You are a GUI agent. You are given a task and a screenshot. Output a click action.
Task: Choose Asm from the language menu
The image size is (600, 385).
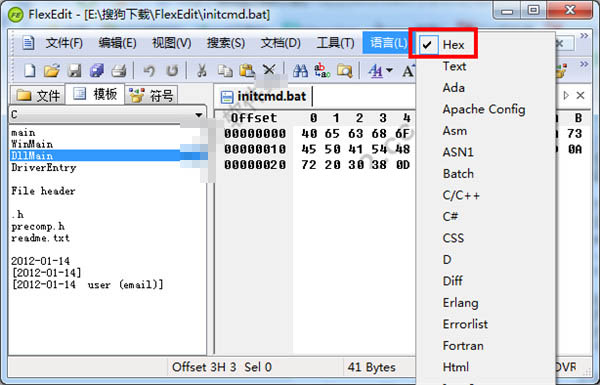pos(455,131)
